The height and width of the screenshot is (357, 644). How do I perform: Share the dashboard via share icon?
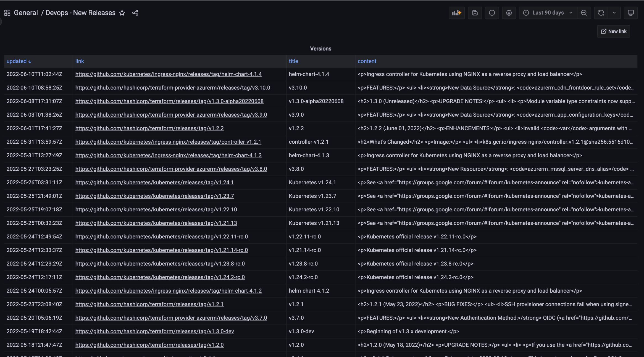click(135, 13)
